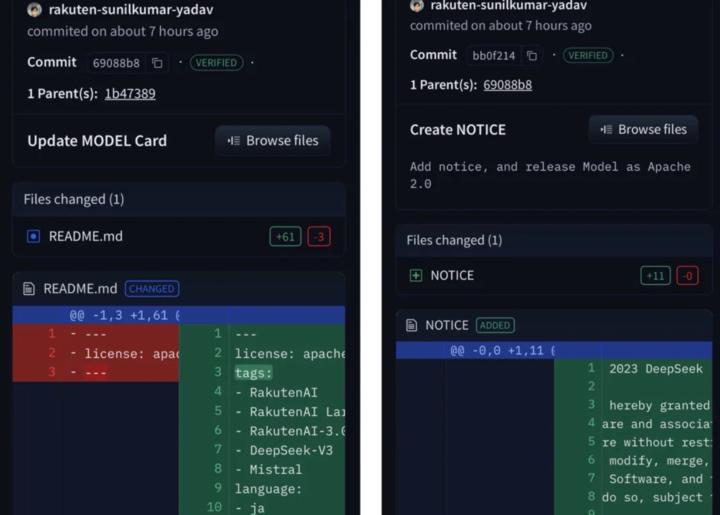Viewport: 720px width, 515px height.
Task: Open parent commit 1b47389
Action: pyautogui.click(x=130, y=94)
